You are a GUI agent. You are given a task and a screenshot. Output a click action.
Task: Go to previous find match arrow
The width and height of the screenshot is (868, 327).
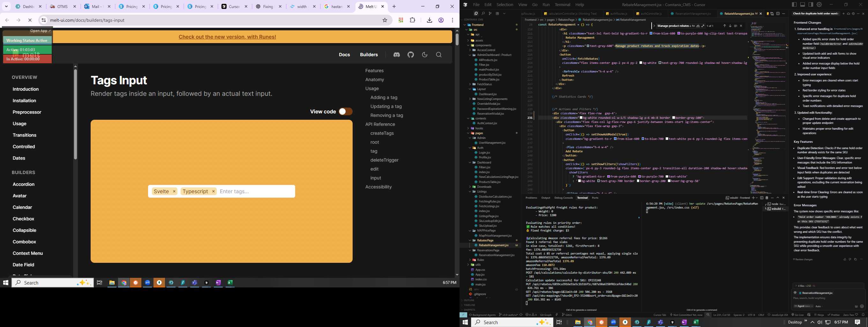tap(724, 26)
